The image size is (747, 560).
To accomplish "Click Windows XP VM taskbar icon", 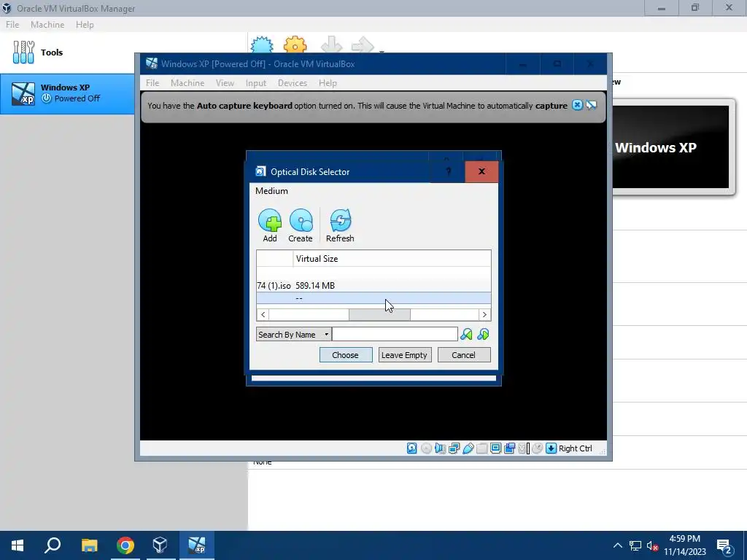I will tap(196, 545).
